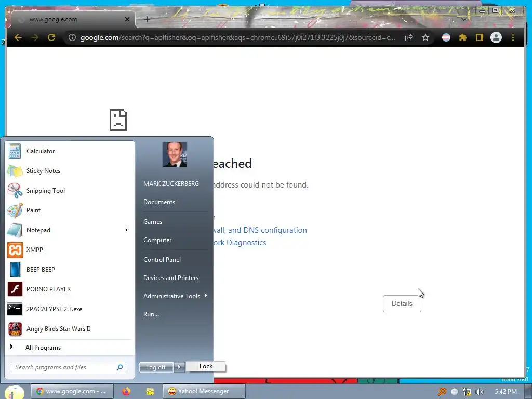Launch XMPP from the Start menu
The height and width of the screenshot is (399, 532).
(70, 250)
